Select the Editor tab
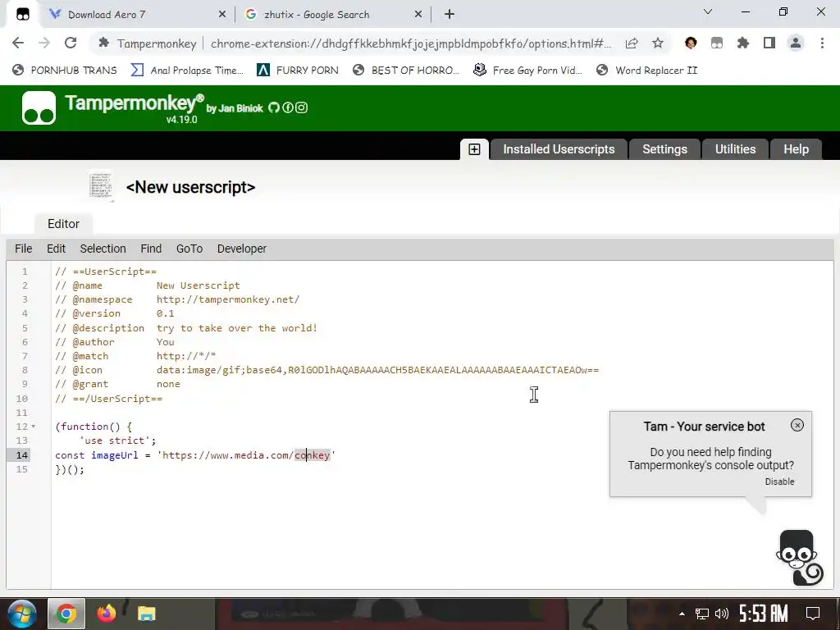840x630 pixels. (63, 224)
